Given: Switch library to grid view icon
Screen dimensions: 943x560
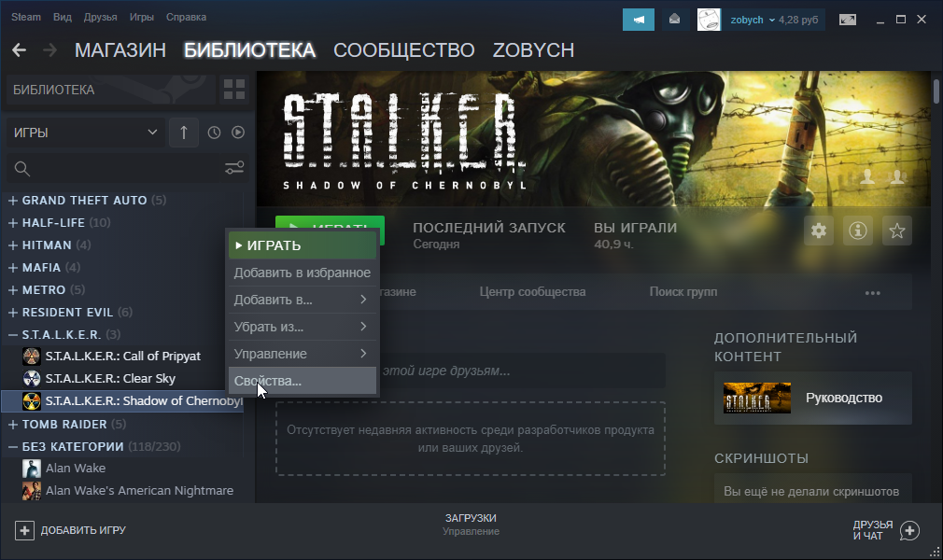Looking at the screenshot, I should click(234, 90).
